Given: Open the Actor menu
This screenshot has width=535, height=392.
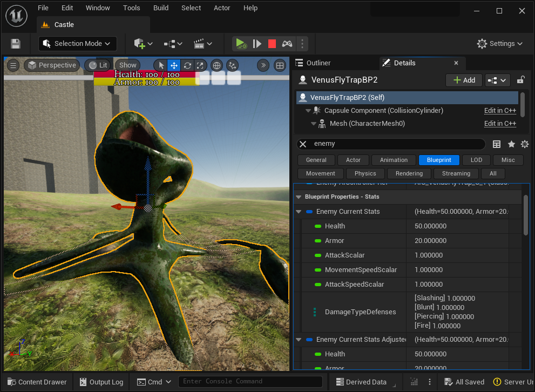Looking at the screenshot, I should [x=222, y=8].
